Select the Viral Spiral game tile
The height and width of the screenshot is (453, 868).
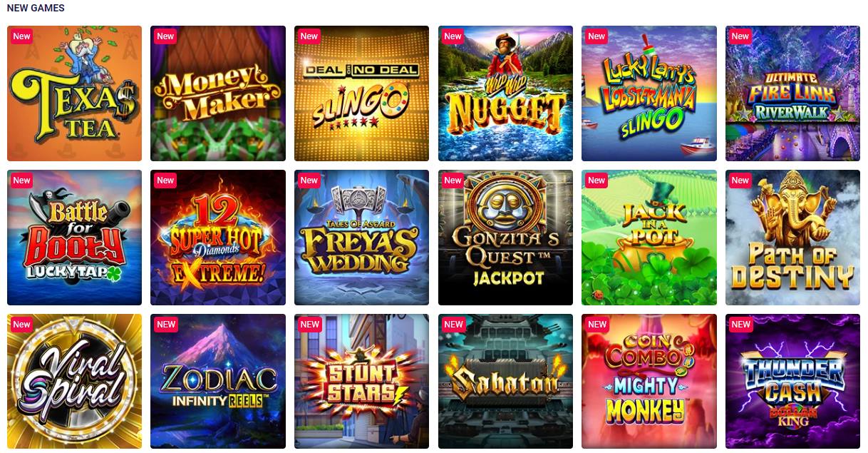tap(74, 381)
